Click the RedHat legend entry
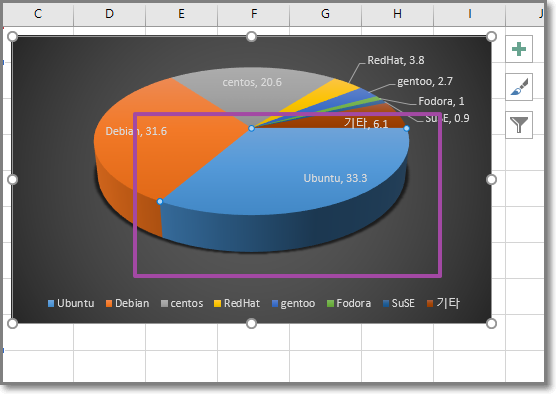The image size is (556, 394). pos(237,304)
